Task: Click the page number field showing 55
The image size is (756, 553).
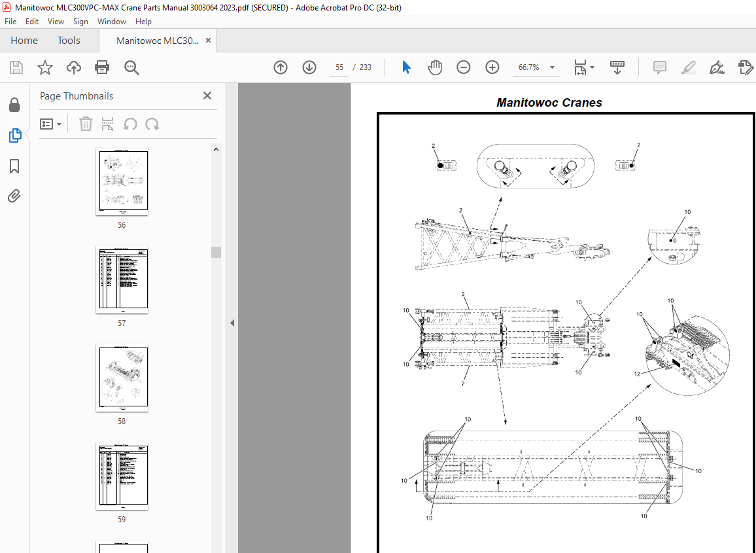Action: [x=339, y=67]
